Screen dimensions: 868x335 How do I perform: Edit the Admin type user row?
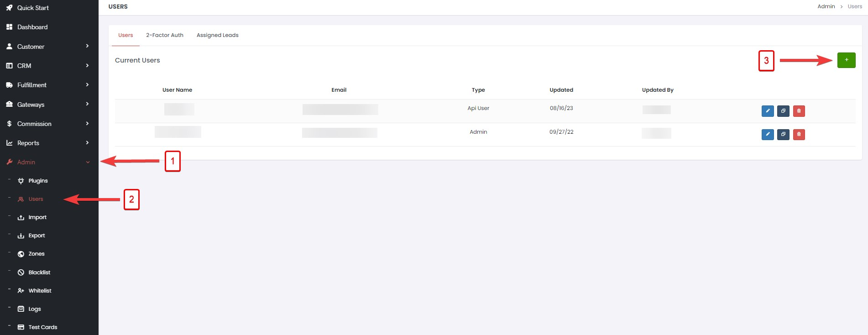pyautogui.click(x=768, y=135)
